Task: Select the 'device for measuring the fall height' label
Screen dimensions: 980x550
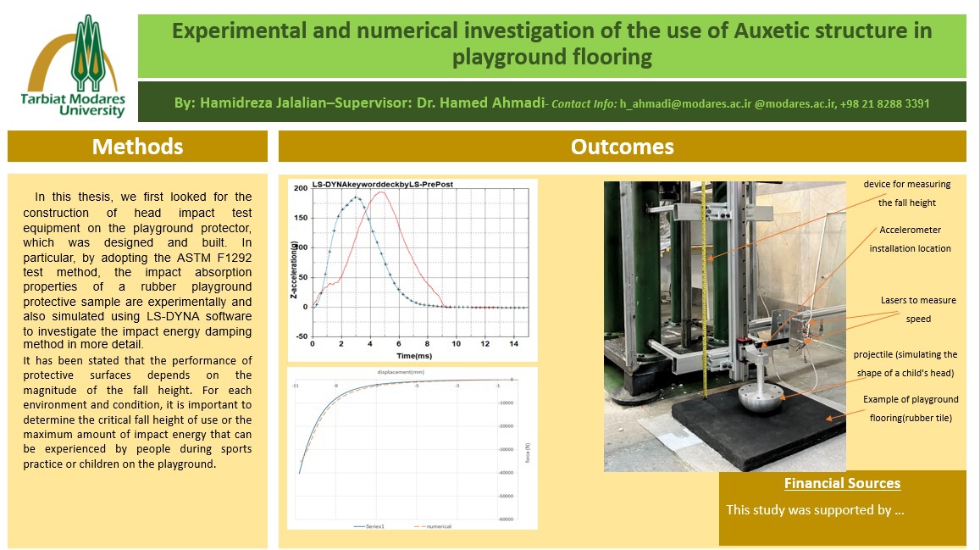Action: (x=907, y=193)
